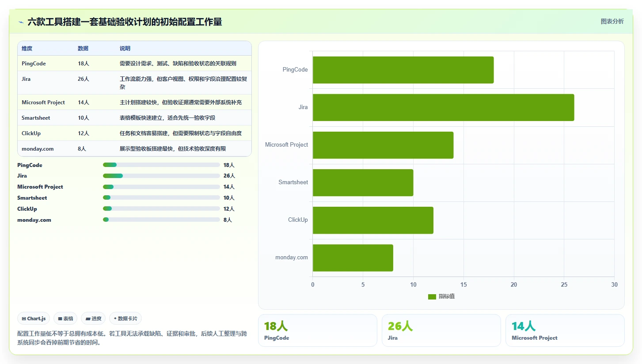642x364 pixels.
Task: Click the 8人 value in monday.com table row
Action: pos(82,149)
